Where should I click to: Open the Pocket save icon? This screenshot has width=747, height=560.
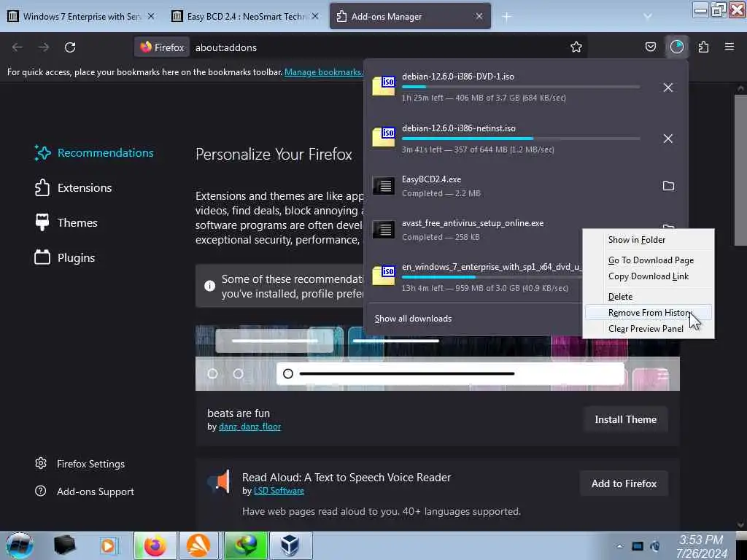click(x=650, y=47)
